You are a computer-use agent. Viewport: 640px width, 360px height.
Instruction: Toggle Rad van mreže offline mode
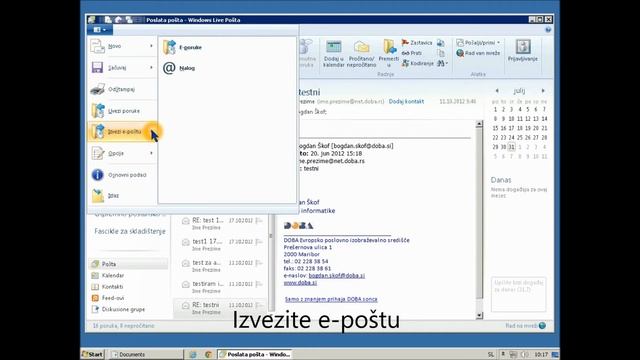point(478,53)
